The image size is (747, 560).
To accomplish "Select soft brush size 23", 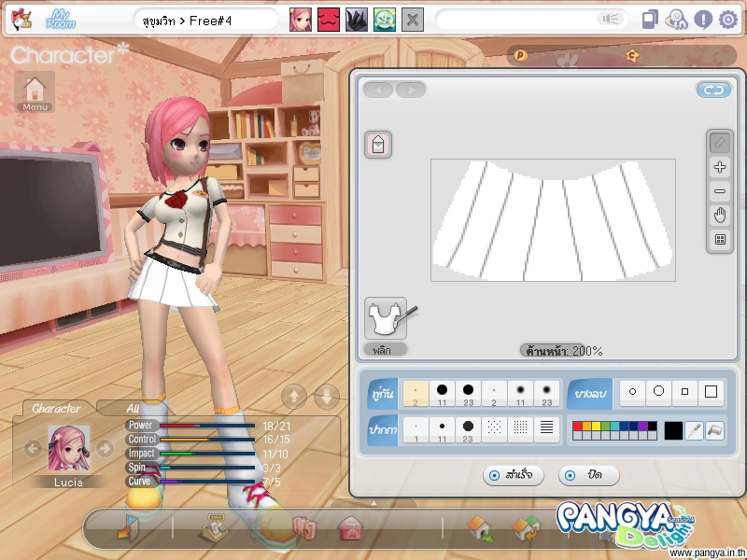I will coord(546,394).
